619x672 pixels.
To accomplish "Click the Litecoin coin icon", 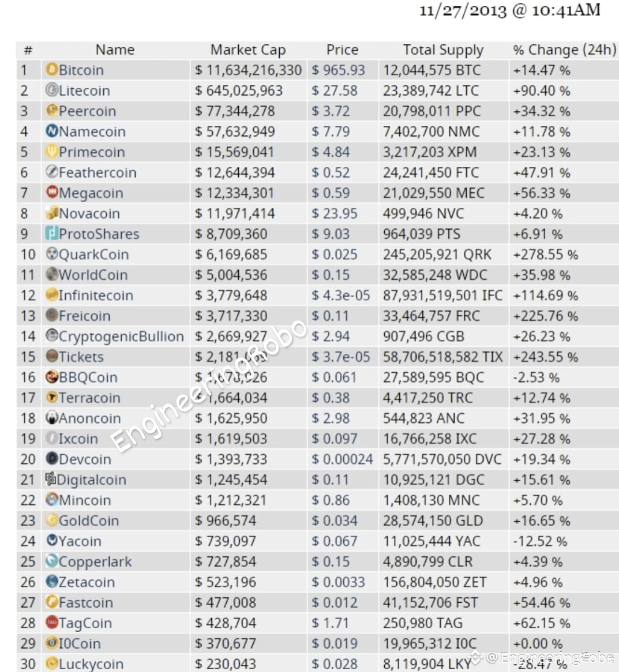I will (52, 90).
